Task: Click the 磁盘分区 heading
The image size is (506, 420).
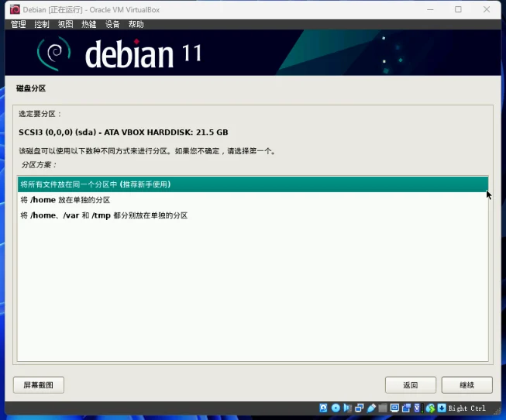Action: pos(31,88)
